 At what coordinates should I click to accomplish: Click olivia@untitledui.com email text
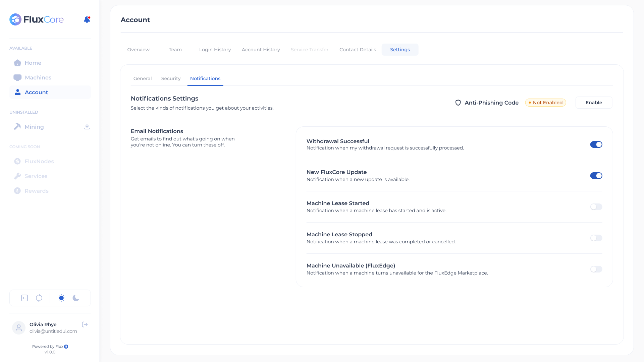pyautogui.click(x=53, y=331)
